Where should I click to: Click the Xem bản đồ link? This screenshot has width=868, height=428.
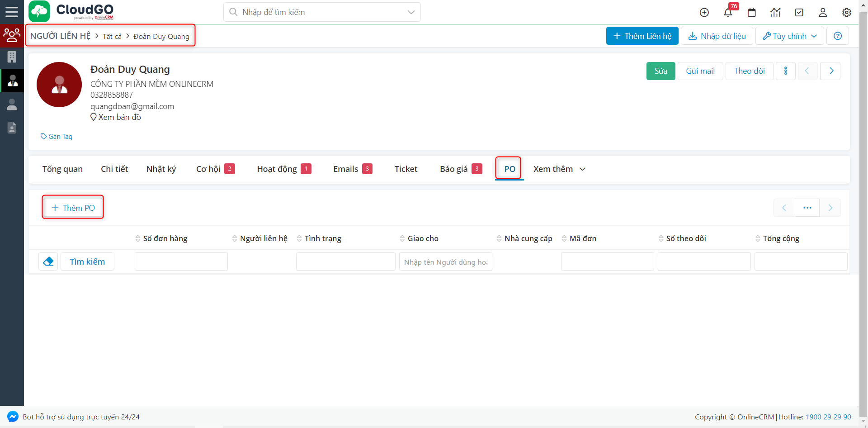[x=119, y=117]
